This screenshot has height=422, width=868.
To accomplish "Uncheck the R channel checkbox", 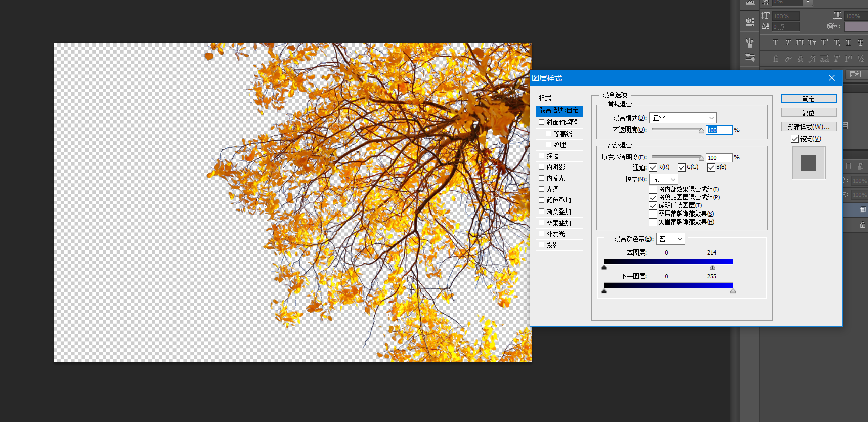I will click(x=653, y=167).
